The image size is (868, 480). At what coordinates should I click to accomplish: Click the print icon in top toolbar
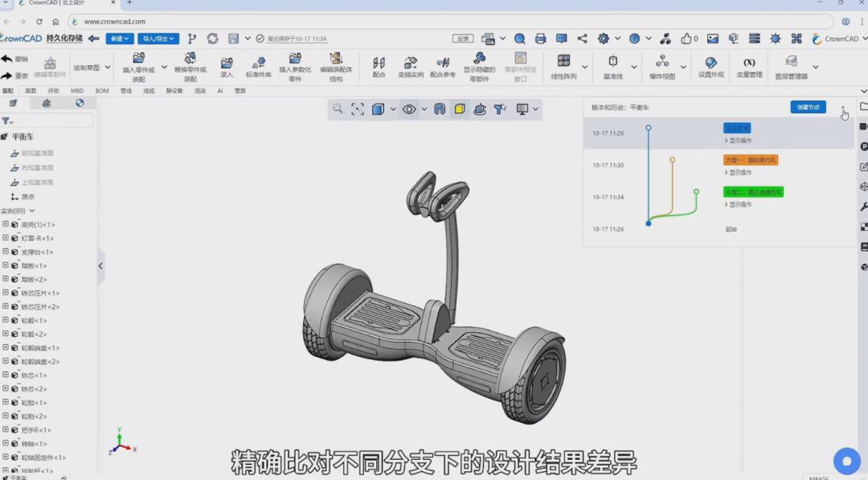point(540,39)
